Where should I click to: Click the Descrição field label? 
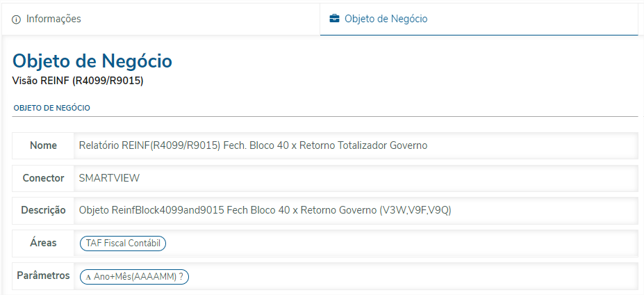(x=43, y=210)
